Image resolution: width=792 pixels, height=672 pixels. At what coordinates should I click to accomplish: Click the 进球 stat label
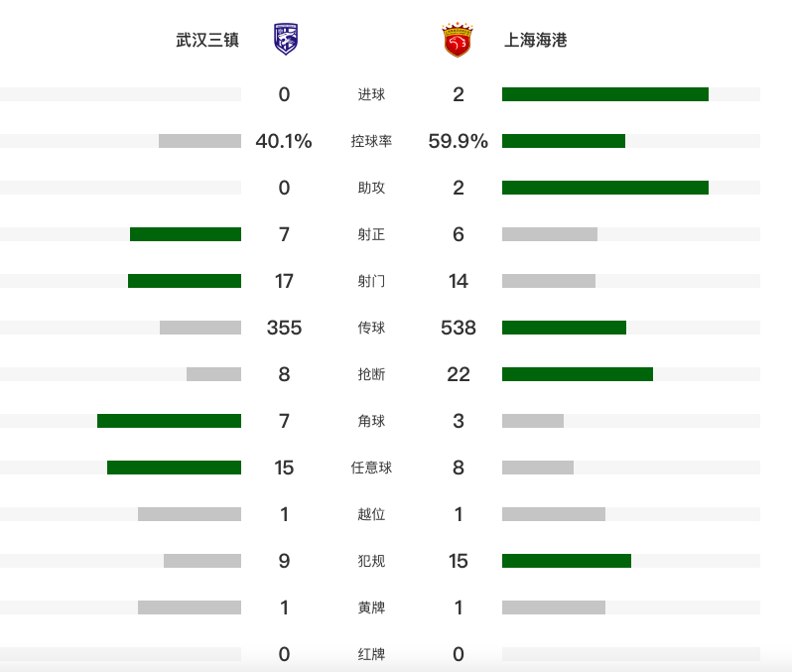(x=371, y=94)
